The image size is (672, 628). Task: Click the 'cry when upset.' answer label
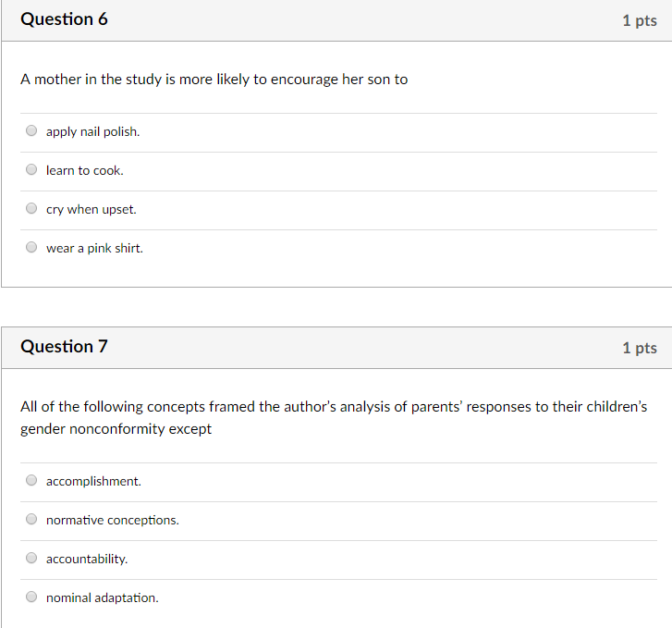click(x=92, y=209)
